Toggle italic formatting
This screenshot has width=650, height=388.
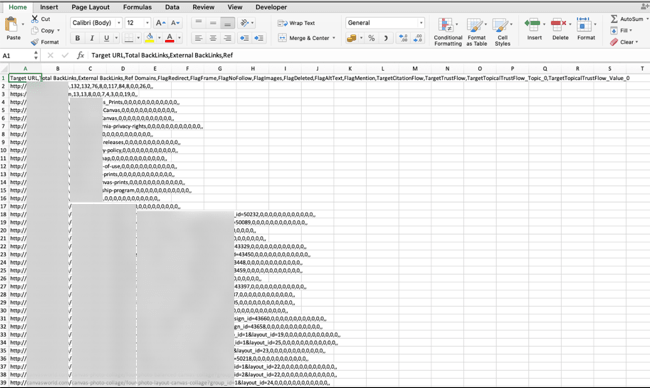pos(92,38)
